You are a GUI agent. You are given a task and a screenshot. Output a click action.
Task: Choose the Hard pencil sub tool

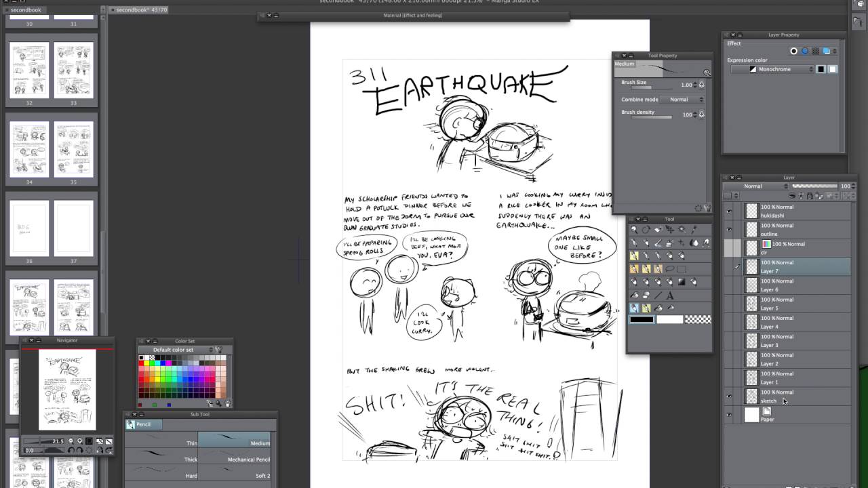click(161, 472)
